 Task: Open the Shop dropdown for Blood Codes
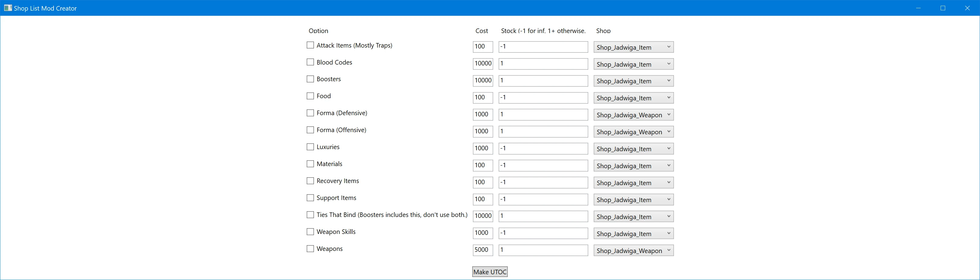pyautogui.click(x=633, y=64)
